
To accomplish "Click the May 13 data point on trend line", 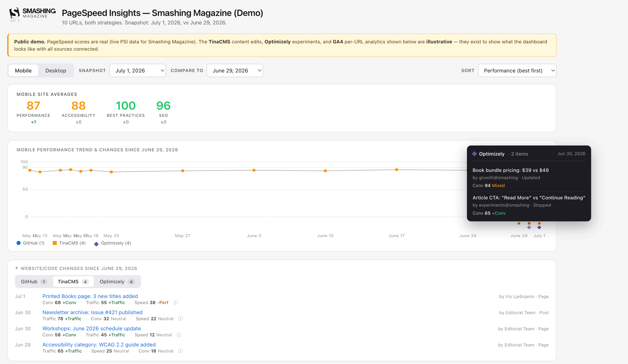I will [x=40, y=172].
